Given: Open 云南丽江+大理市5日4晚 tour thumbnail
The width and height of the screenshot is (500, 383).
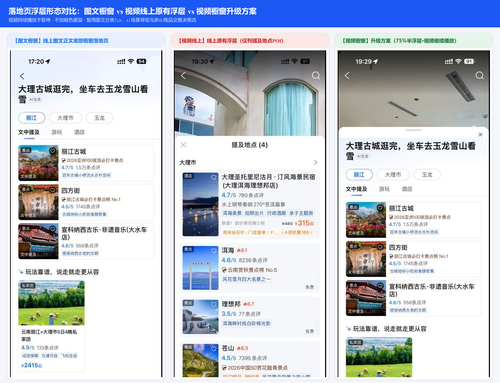Looking at the screenshot, I should point(51,303).
